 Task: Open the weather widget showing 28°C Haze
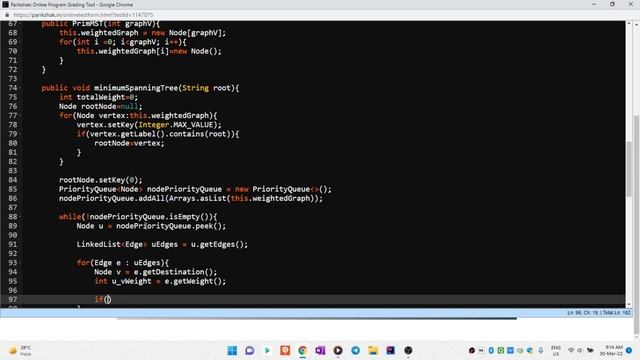point(20,350)
